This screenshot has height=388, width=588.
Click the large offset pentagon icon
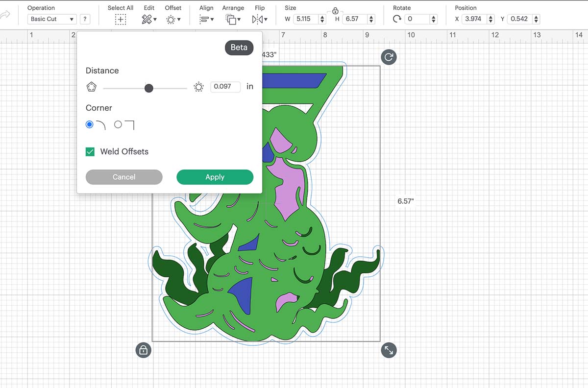click(198, 87)
